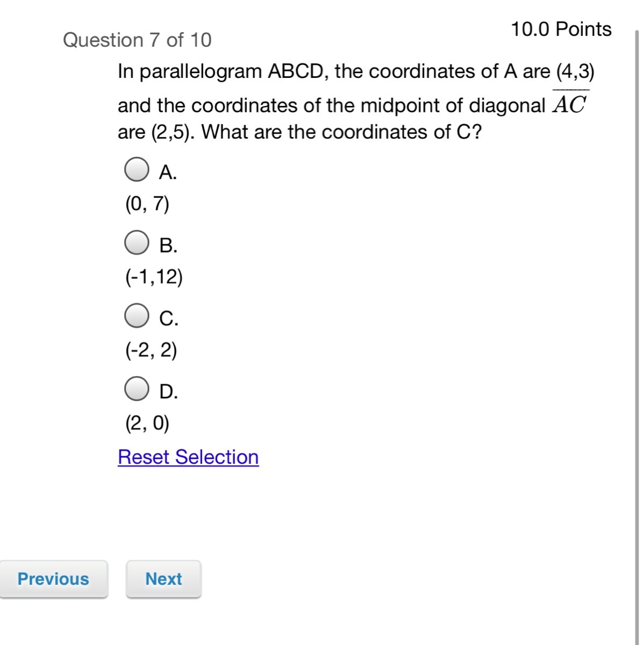Click the answer text (-2, 2)

coord(151,350)
